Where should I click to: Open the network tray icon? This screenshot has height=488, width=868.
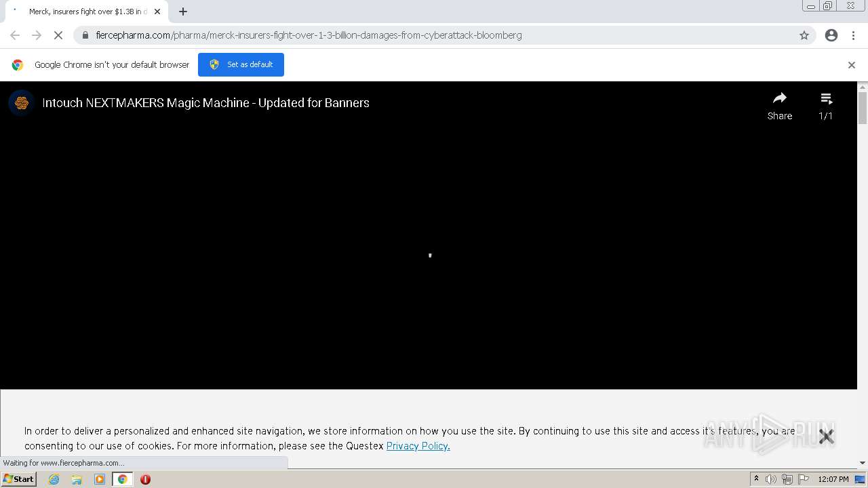pos(787,479)
